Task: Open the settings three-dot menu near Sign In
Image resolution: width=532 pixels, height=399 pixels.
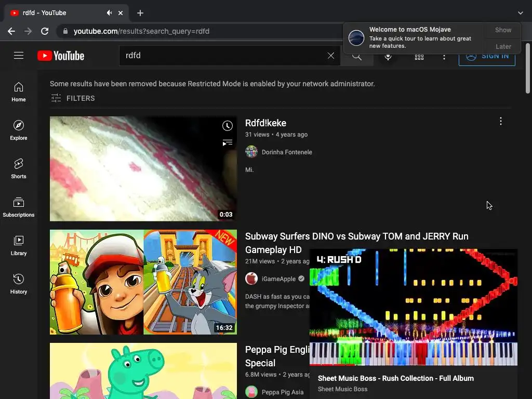Action: pyautogui.click(x=444, y=57)
